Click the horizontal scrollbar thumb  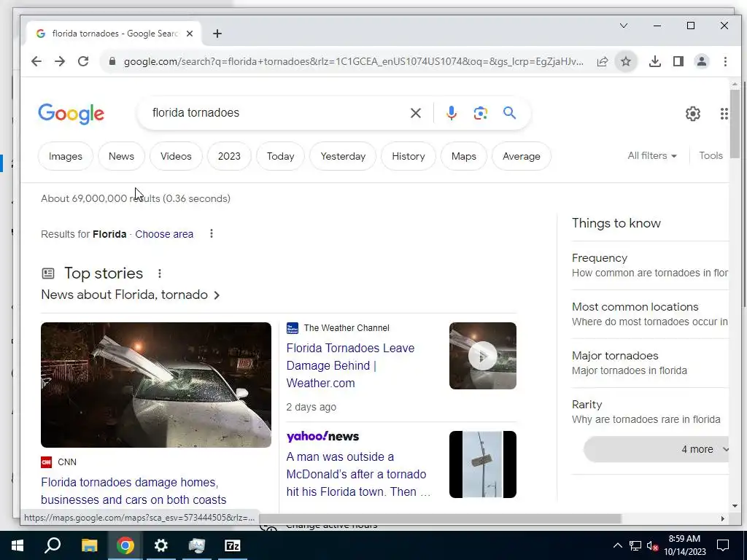pyautogui.click(x=440, y=518)
